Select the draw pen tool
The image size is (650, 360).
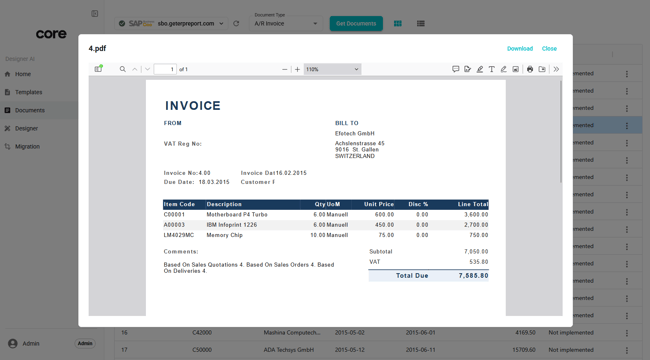(503, 69)
